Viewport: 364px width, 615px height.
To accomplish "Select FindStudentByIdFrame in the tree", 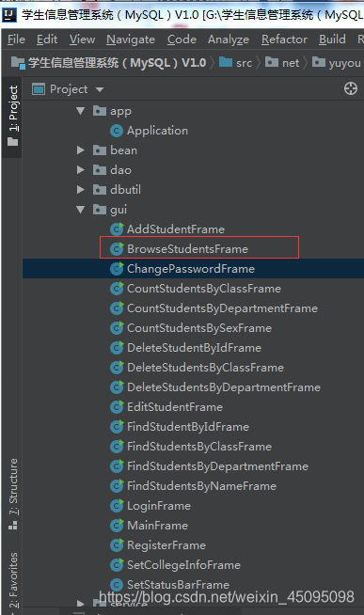I will (x=188, y=427).
